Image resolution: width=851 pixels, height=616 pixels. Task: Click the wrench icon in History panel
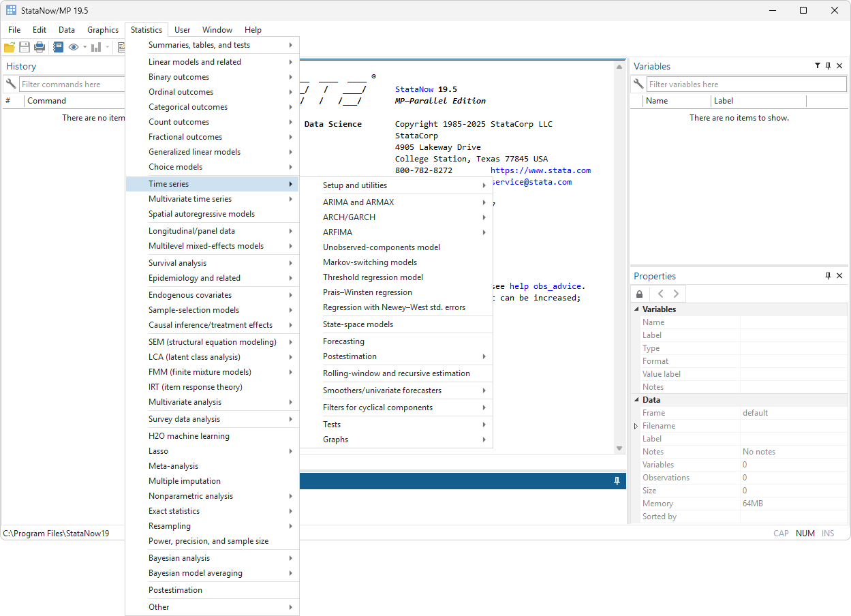tap(10, 84)
